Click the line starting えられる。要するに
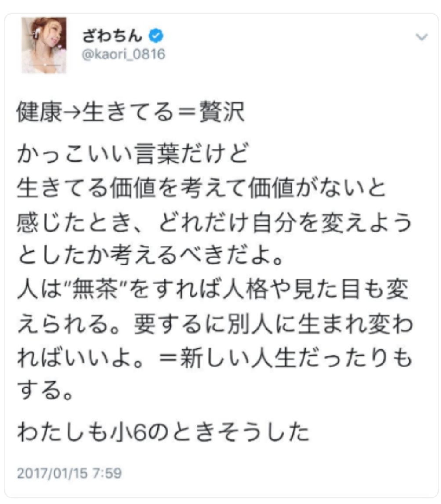441x504 pixels. click(x=215, y=324)
